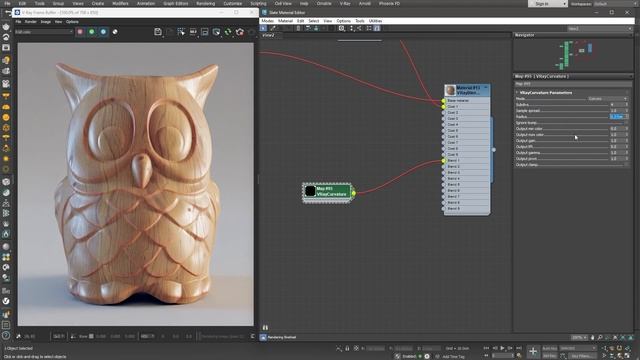The width and height of the screenshot is (640, 360).
Task: Click the Blend 1 input socket
Action: [x=444, y=160]
